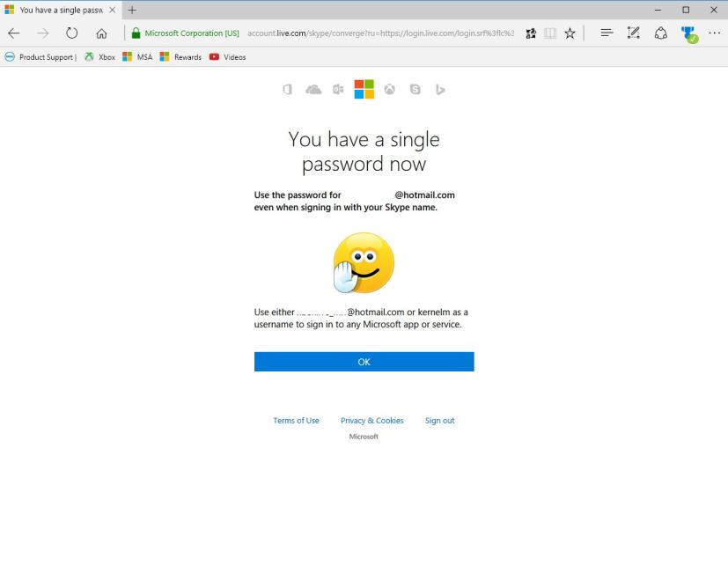Click the Xbox icon in the services row

(389, 90)
